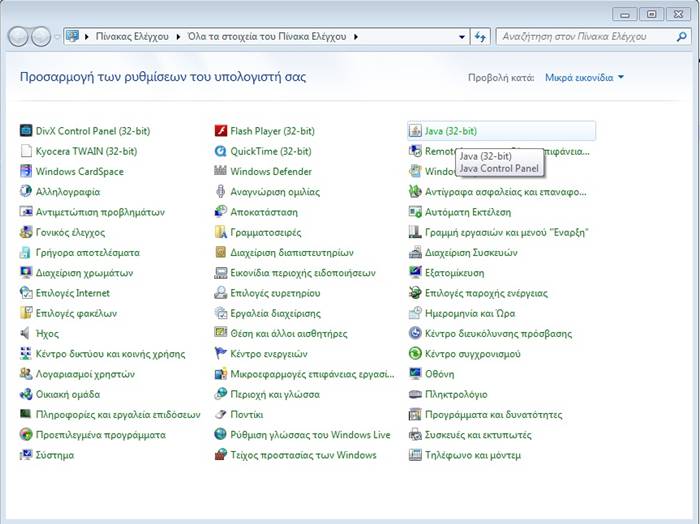The image size is (700, 524).
Task: Click the Flash Player (32-bit) icon
Action: click(x=221, y=131)
